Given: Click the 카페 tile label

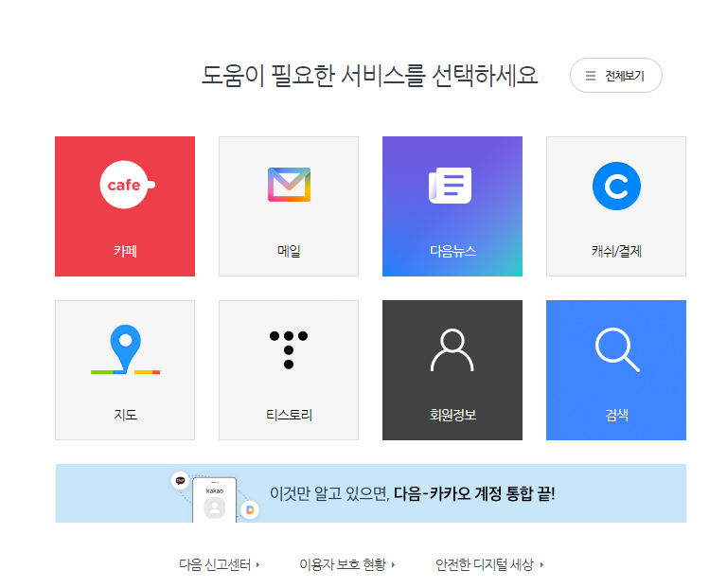Looking at the screenshot, I should click(x=125, y=251).
